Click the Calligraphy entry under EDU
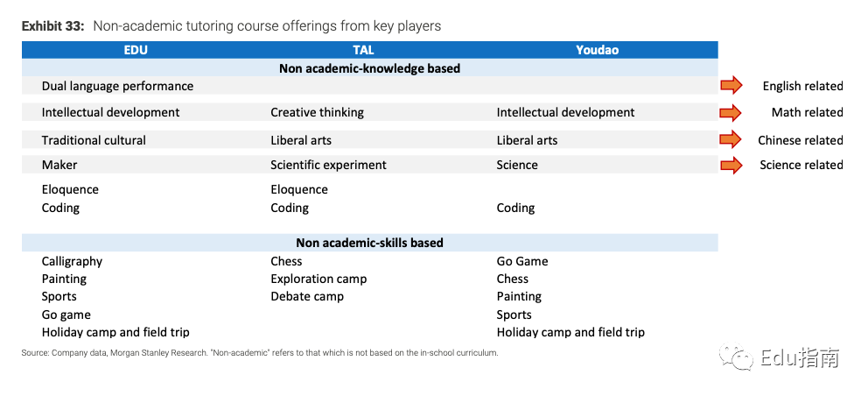 coord(72,261)
